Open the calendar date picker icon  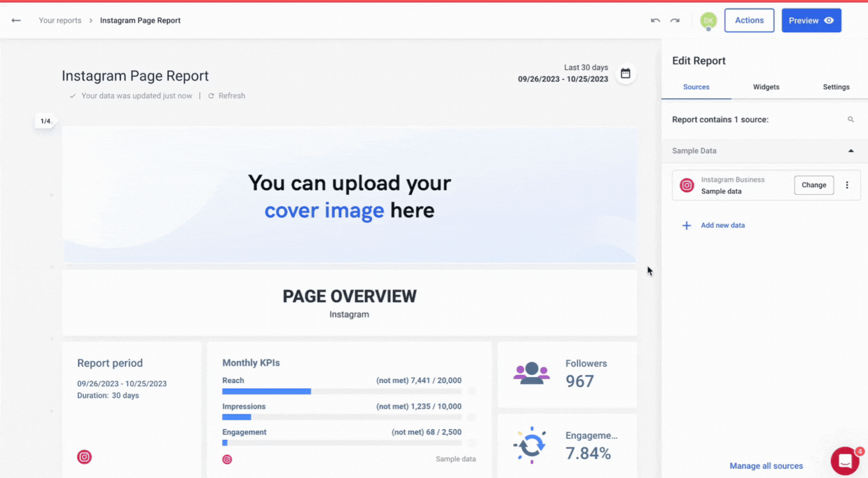pyautogui.click(x=625, y=74)
